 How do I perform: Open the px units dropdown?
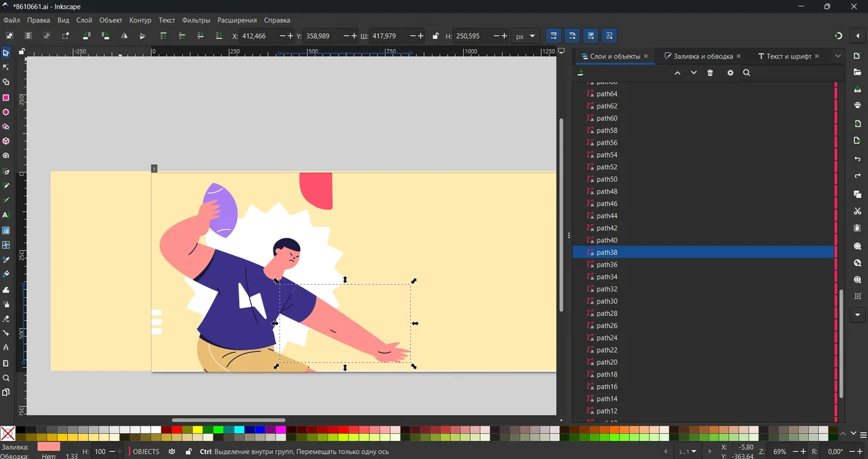(526, 36)
